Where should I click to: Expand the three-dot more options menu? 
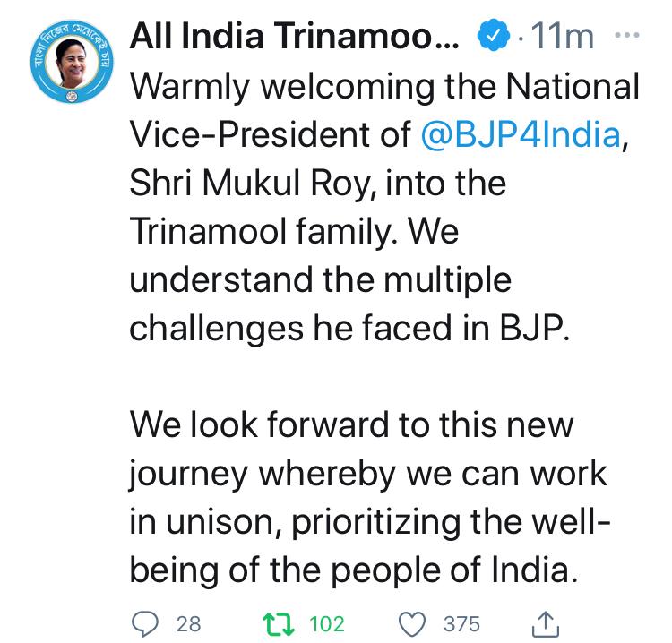[x=627, y=35]
